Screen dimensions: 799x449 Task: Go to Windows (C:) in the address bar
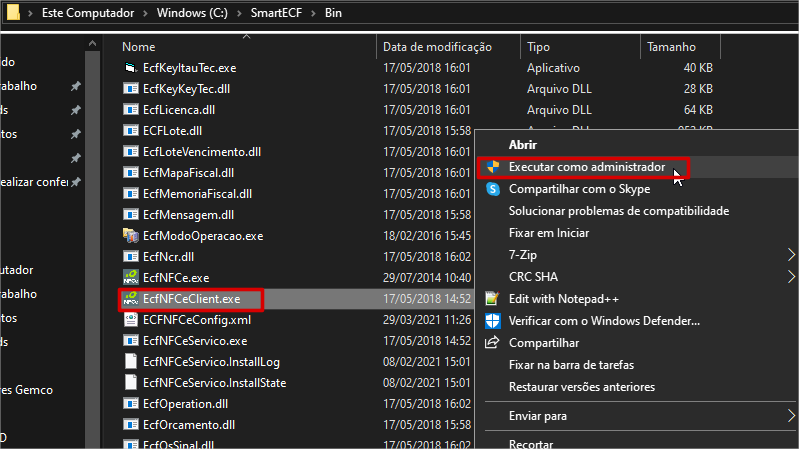click(192, 13)
